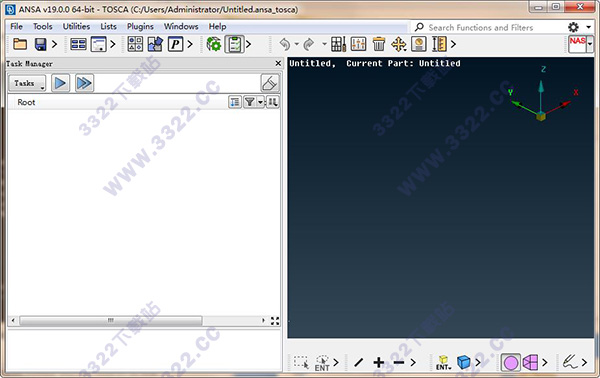Click the scroll left arrow in Task Manager
The image size is (600, 378).
click(x=13, y=321)
